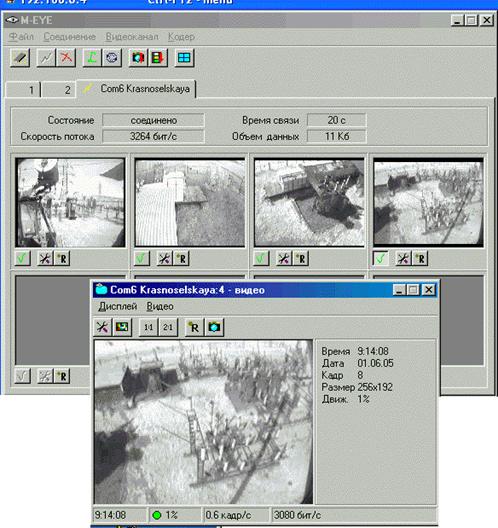Open the Кодер menu

click(181, 37)
